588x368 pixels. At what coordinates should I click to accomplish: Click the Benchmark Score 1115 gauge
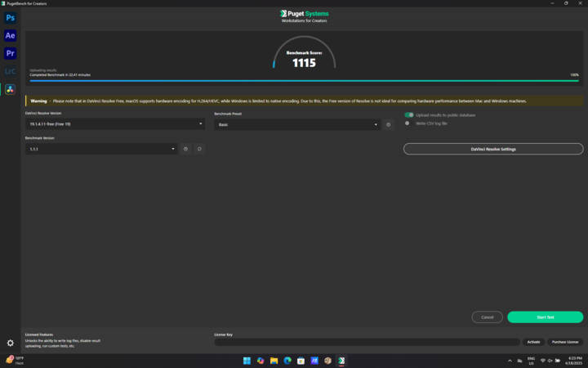click(304, 53)
